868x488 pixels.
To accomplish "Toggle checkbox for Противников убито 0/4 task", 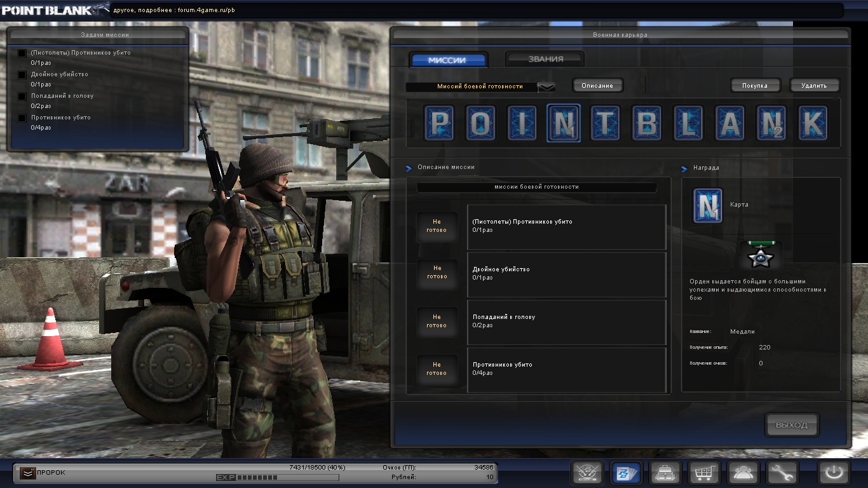I will [x=22, y=118].
